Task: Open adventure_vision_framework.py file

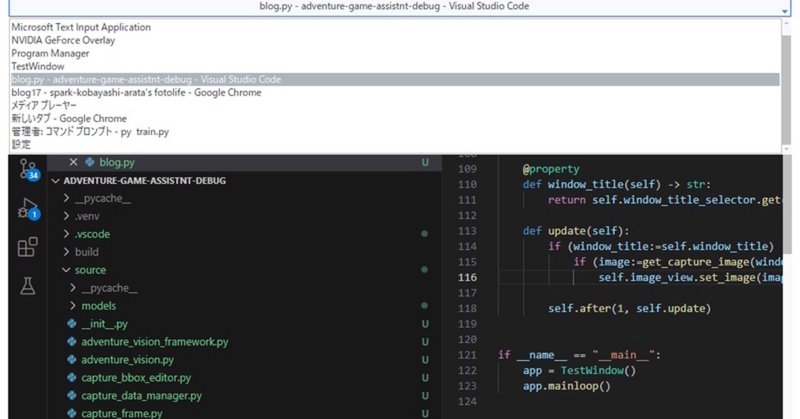Action: pyautogui.click(x=155, y=342)
